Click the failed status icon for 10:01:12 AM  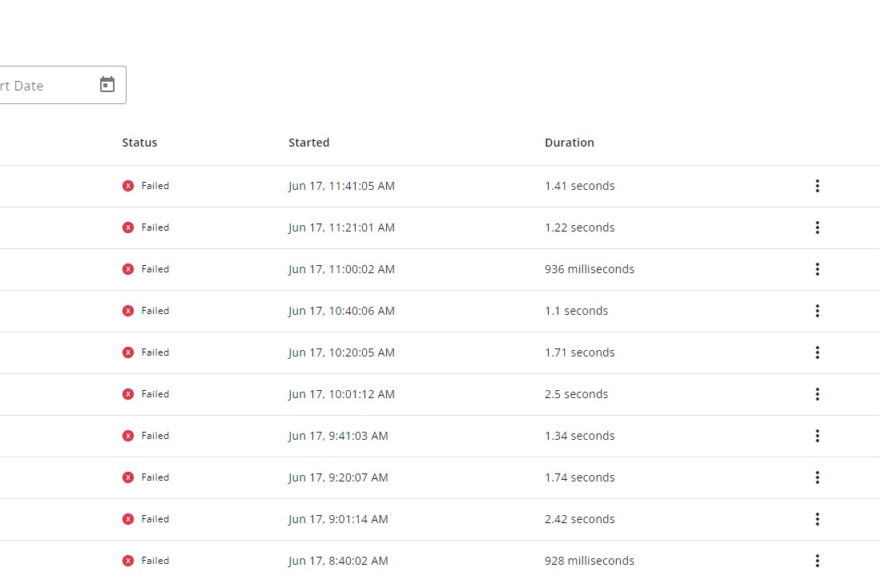point(128,394)
